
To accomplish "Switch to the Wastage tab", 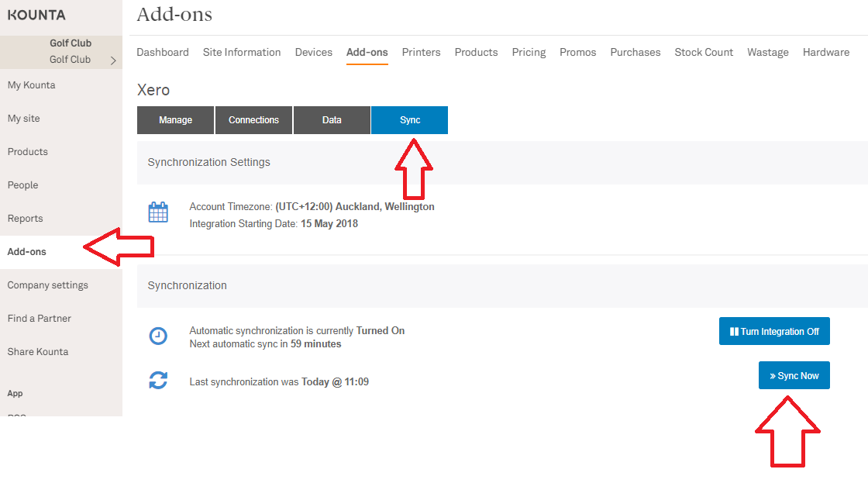I will click(768, 52).
